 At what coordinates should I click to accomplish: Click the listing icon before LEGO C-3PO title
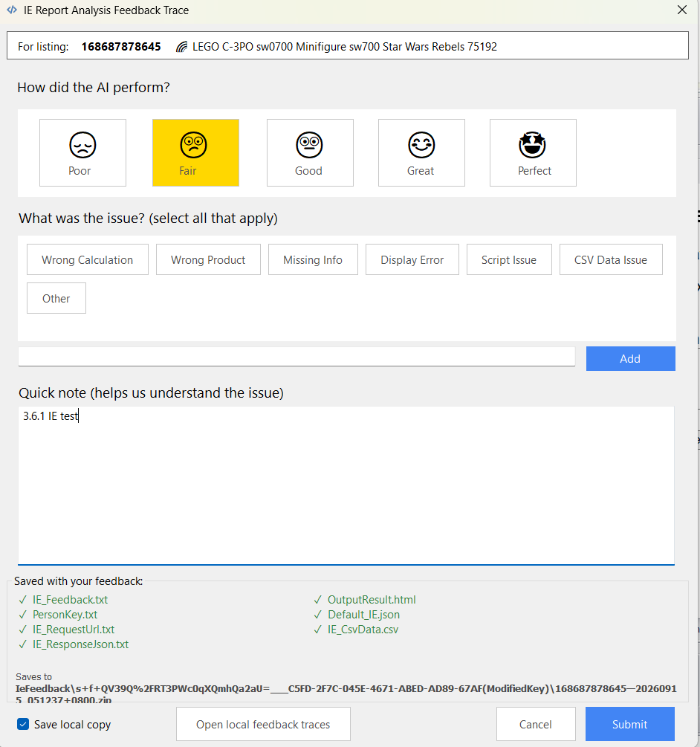(181, 47)
